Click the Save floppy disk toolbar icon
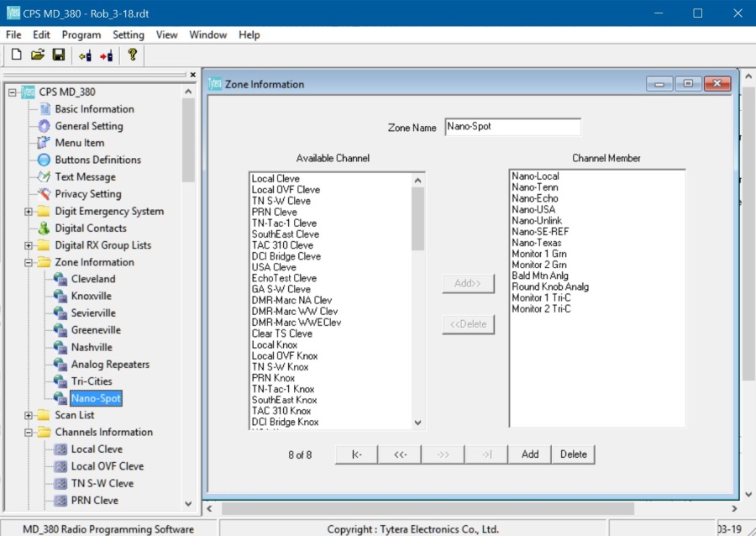The height and width of the screenshot is (536, 756). click(59, 55)
